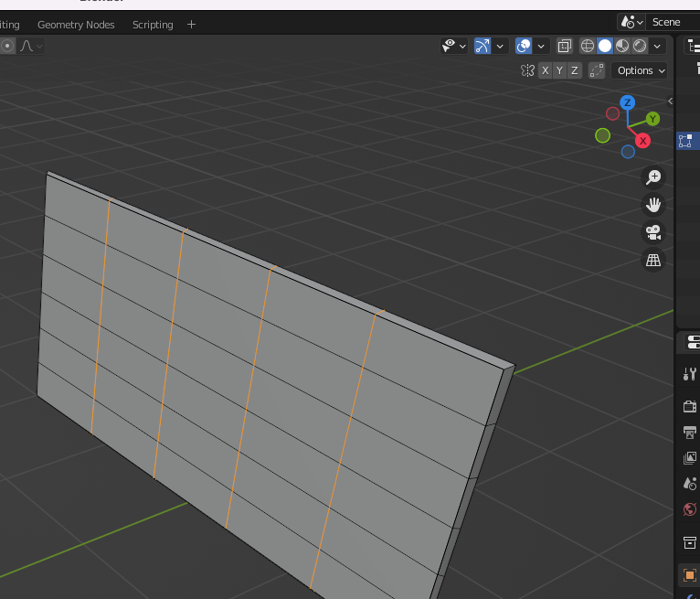This screenshot has width=700, height=599.
Task: Open the Outliner editor type menu
Action: point(693,46)
